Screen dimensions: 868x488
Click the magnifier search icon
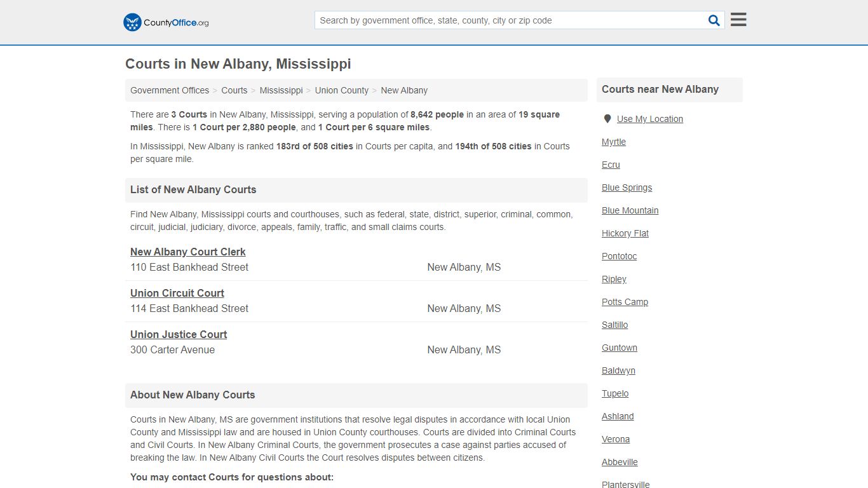coord(714,20)
